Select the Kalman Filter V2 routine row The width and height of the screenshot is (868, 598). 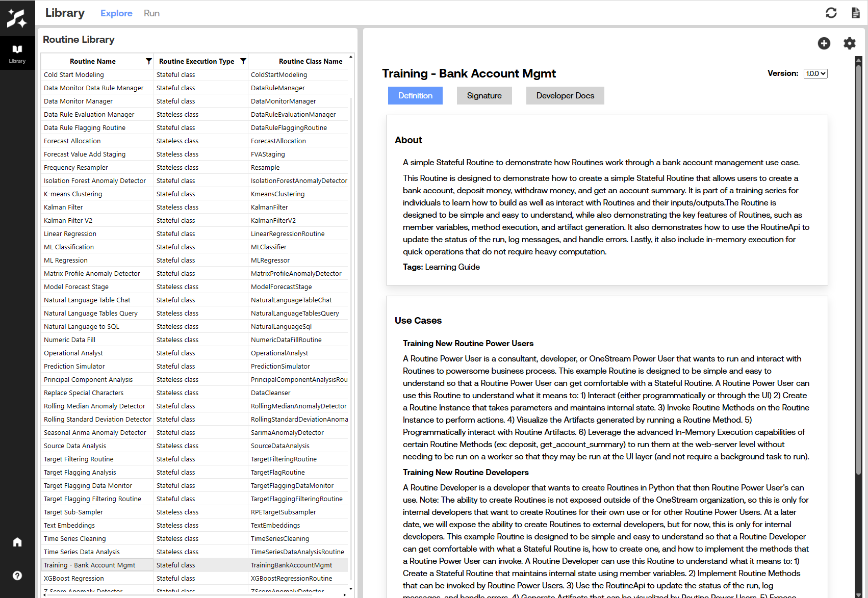click(x=68, y=220)
